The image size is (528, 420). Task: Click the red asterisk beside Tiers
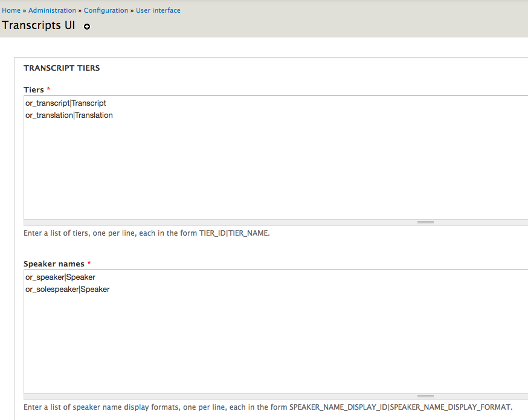pyautogui.click(x=48, y=89)
